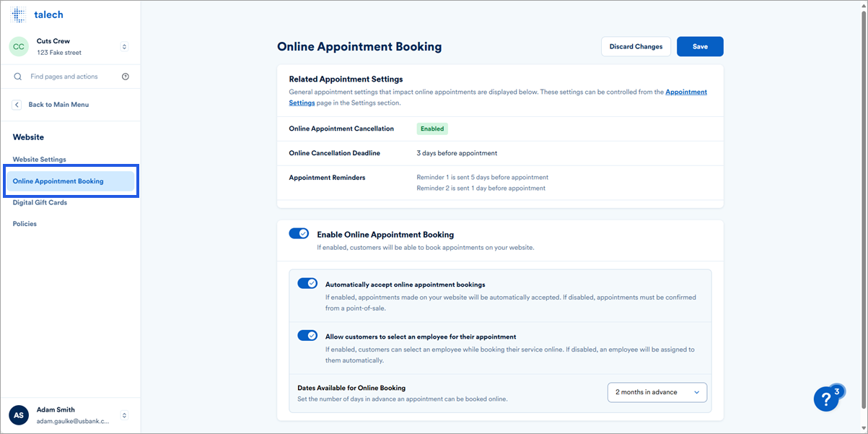The width and height of the screenshot is (868, 434).
Task: Toggle allow customers to select an employee
Action: pyautogui.click(x=308, y=335)
